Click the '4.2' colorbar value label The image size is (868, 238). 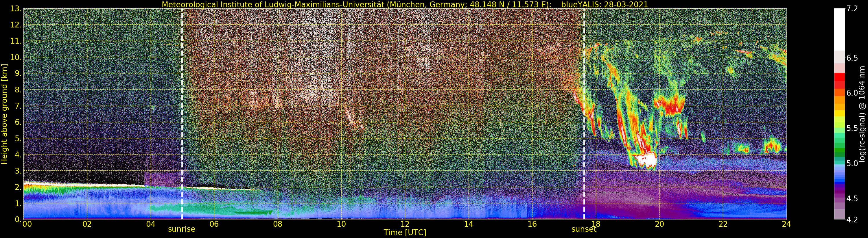click(x=852, y=220)
